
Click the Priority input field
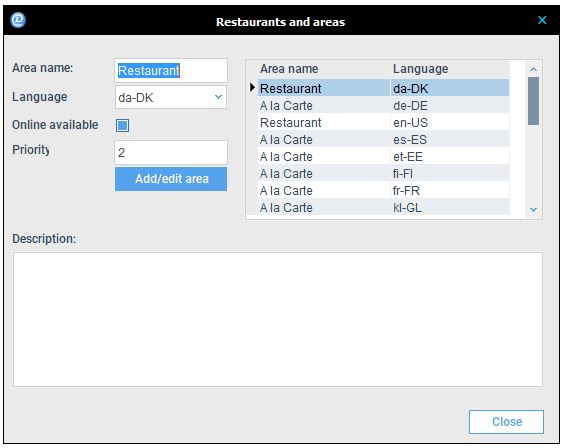[171, 153]
